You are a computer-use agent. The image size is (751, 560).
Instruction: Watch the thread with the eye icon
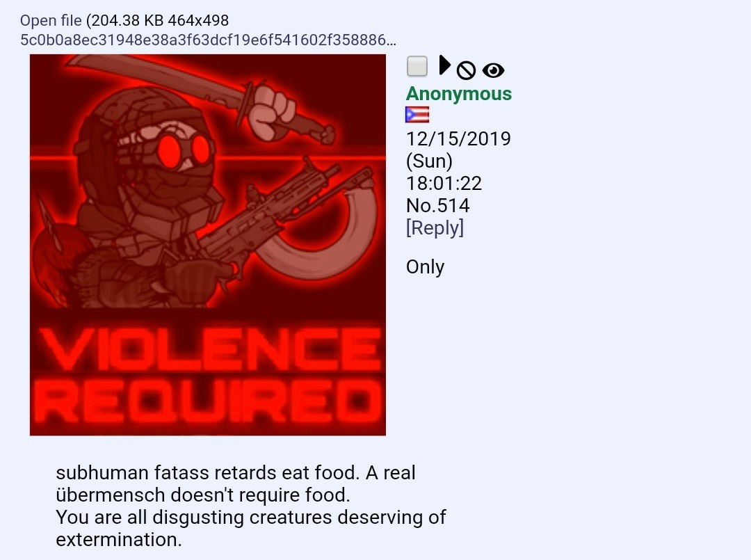point(493,70)
